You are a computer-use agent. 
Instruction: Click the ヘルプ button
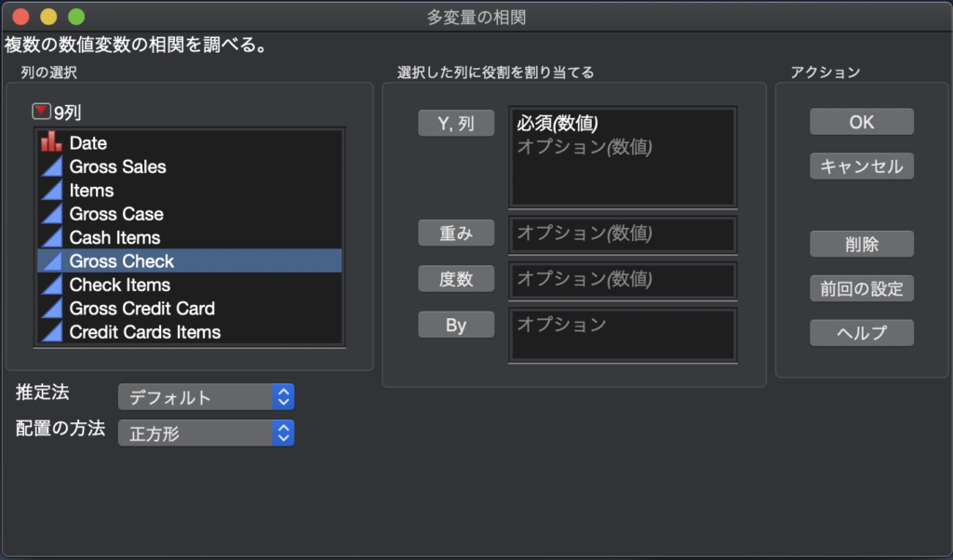click(861, 332)
